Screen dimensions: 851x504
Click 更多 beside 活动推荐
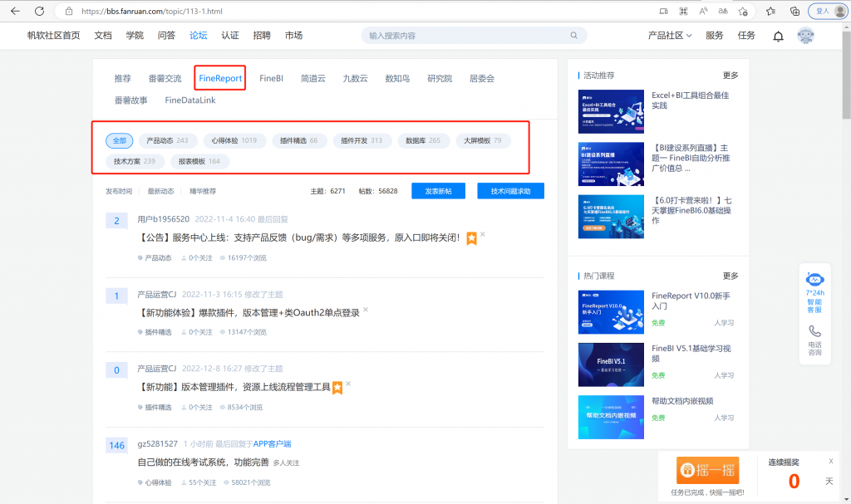(x=730, y=76)
